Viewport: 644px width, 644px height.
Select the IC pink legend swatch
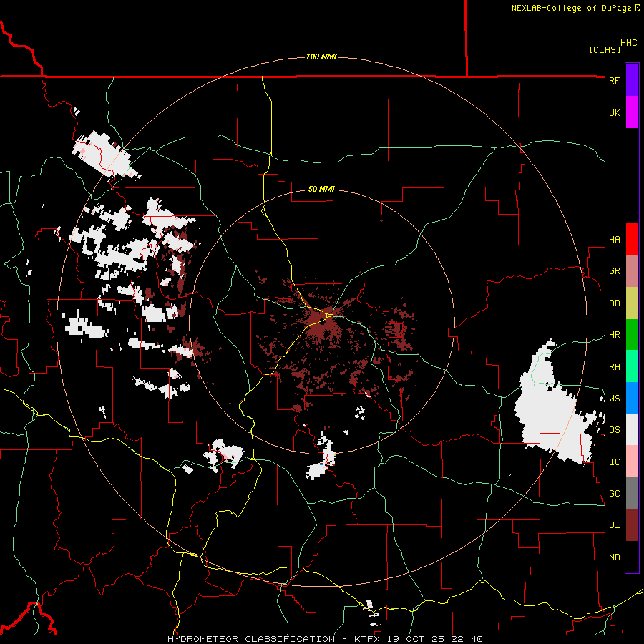click(x=632, y=462)
